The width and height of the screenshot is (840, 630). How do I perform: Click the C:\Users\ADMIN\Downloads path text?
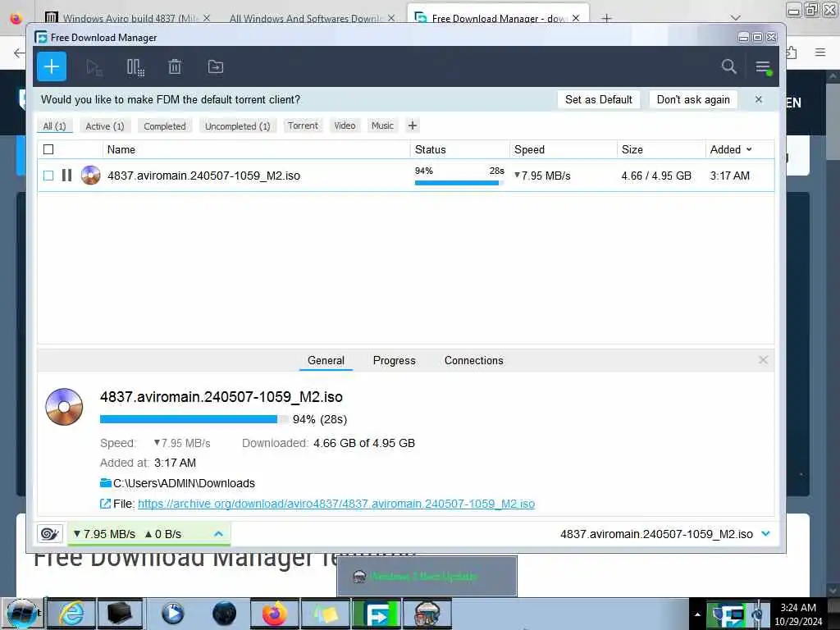184,483
